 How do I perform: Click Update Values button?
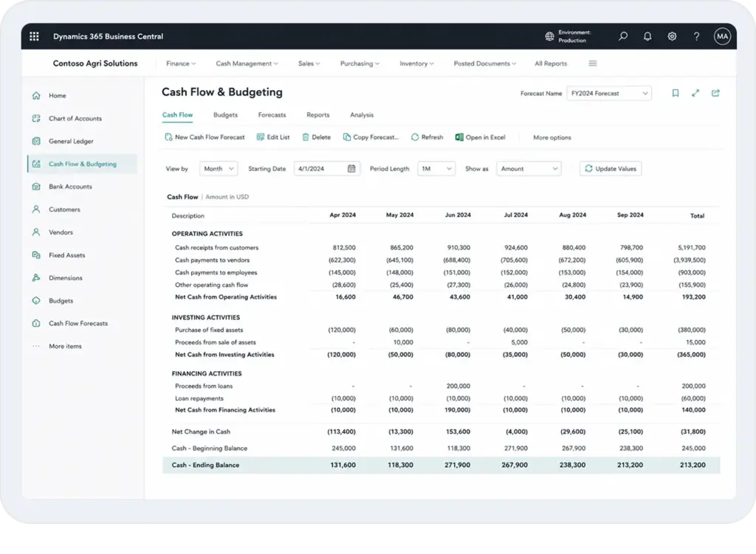coord(611,168)
